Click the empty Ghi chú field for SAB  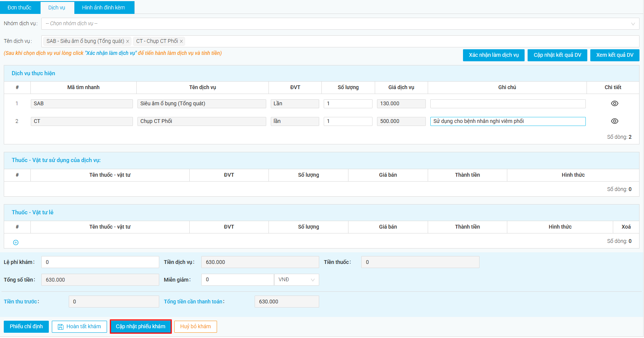[x=508, y=104]
